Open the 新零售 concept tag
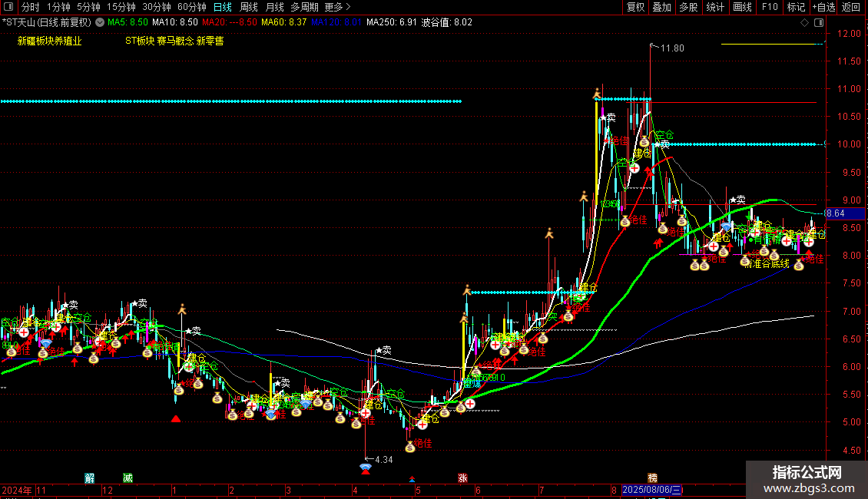The width and height of the screenshot is (868, 499). (x=210, y=41)
